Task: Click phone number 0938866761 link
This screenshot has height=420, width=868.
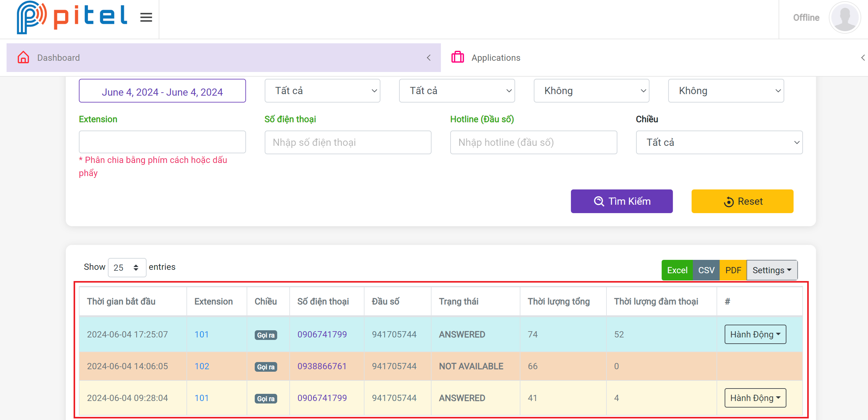Action: click(322, 366)
